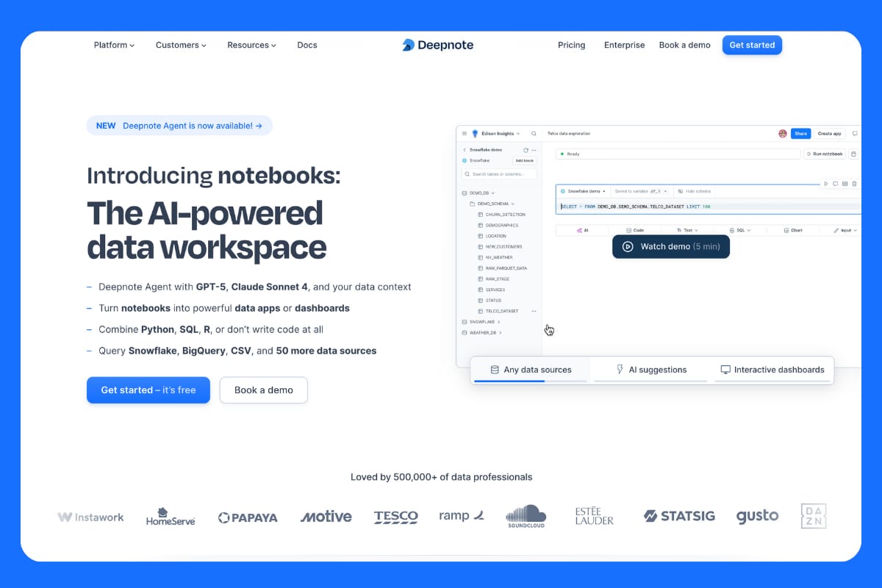Click Get started in the header
Image resolution: width=882 pixels, height=588 pixels.
752,45
